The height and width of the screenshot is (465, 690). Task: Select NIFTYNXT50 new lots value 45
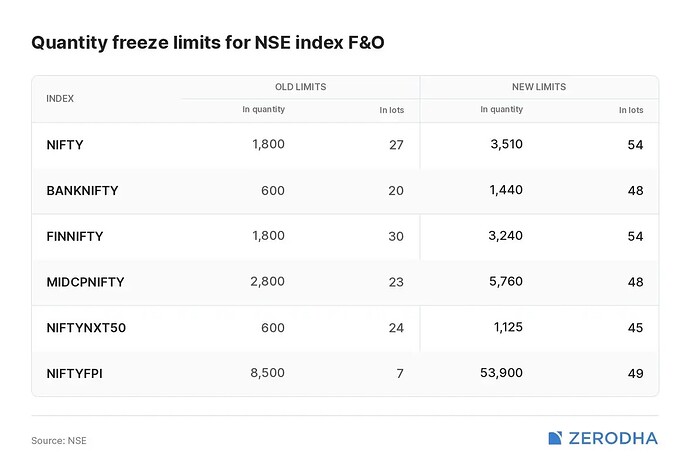coord(635,328)
